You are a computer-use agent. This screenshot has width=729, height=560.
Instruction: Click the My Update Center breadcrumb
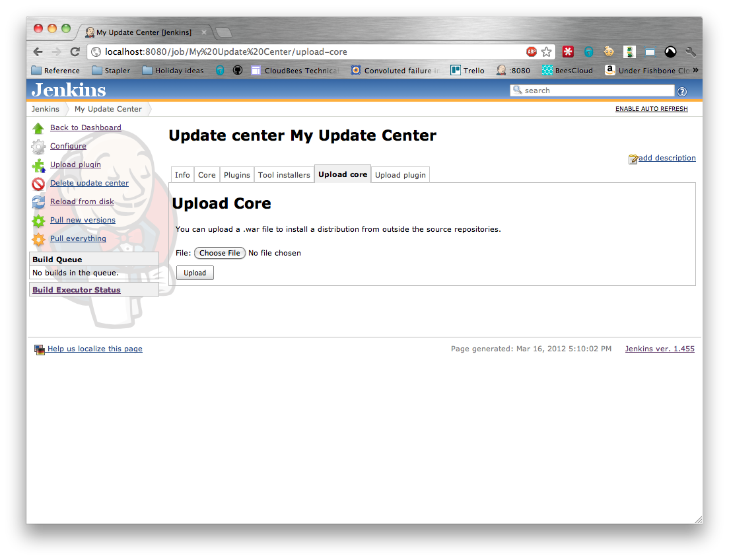pyautogui.click(x=108, y=109)
